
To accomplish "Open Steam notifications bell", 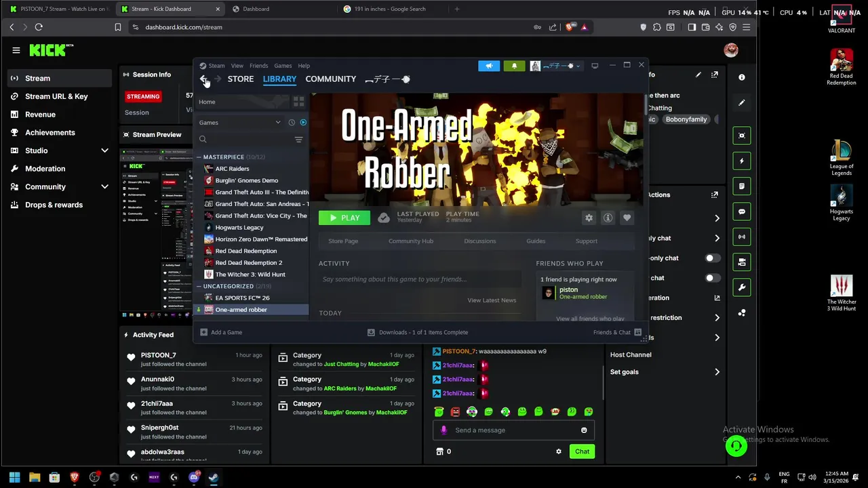I will 514,66.
